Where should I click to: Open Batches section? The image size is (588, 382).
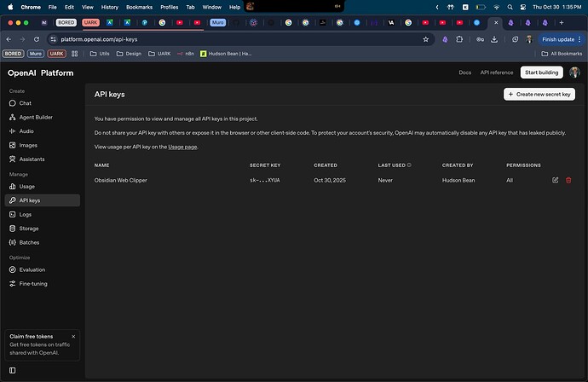29,242
